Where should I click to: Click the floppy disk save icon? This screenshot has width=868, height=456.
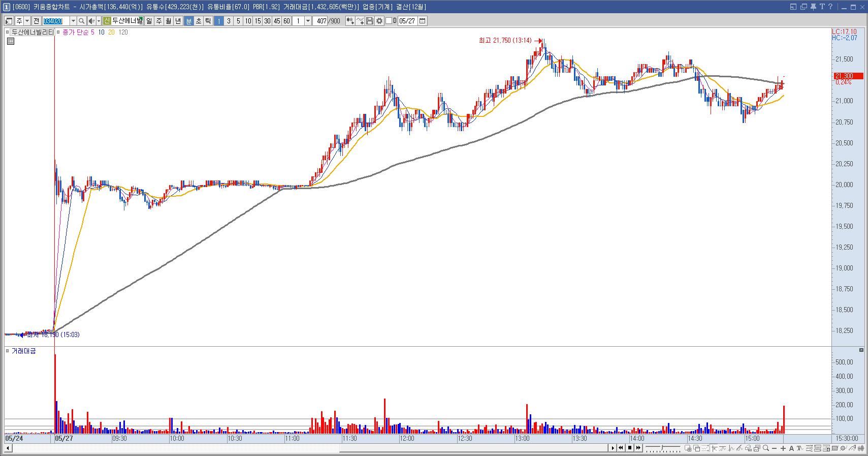(370, 21)
